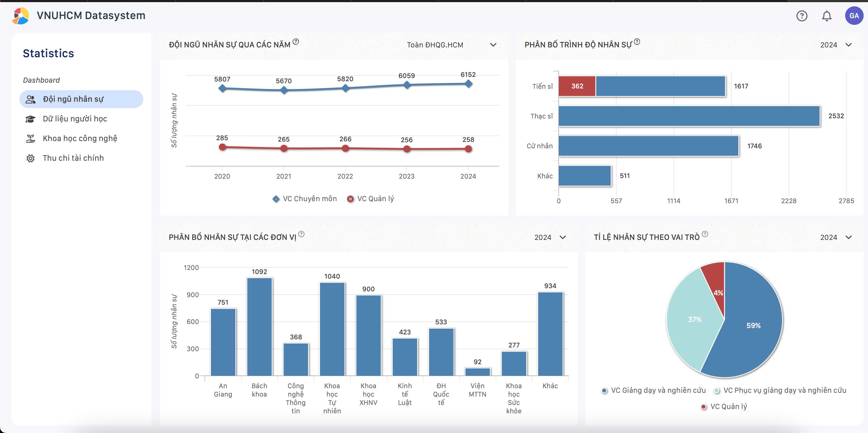Screen dimensions: 868x433
Task: Click info icon beside PHÂN BỐ TRÌNH ĐỘ NHÂN SỰ
Action: point(637,42)
